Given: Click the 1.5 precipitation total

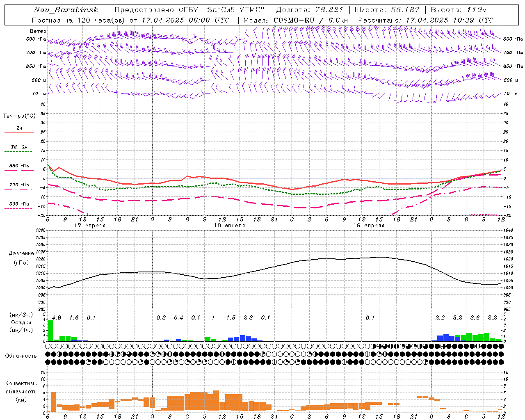Looking at the screenshot, I should [231, 318].
